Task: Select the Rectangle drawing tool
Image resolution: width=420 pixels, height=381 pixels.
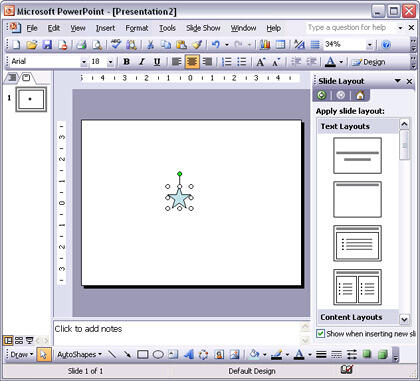Action: [x=143, y=354]
